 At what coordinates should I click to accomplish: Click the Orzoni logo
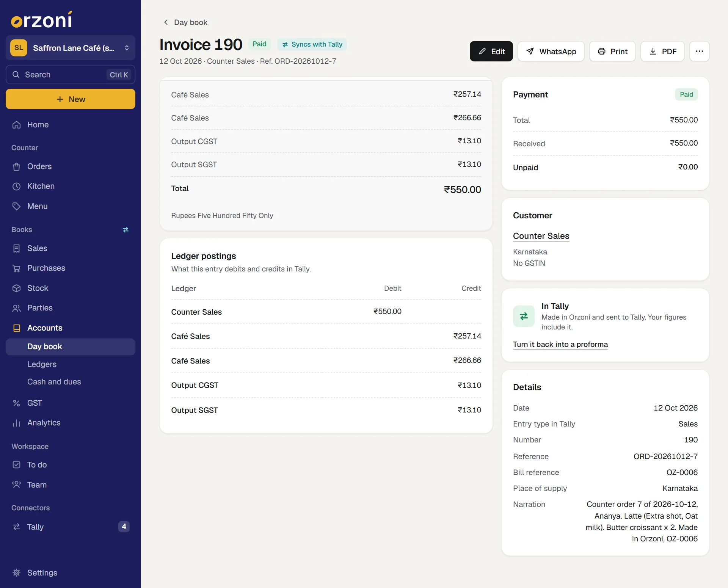42,20
